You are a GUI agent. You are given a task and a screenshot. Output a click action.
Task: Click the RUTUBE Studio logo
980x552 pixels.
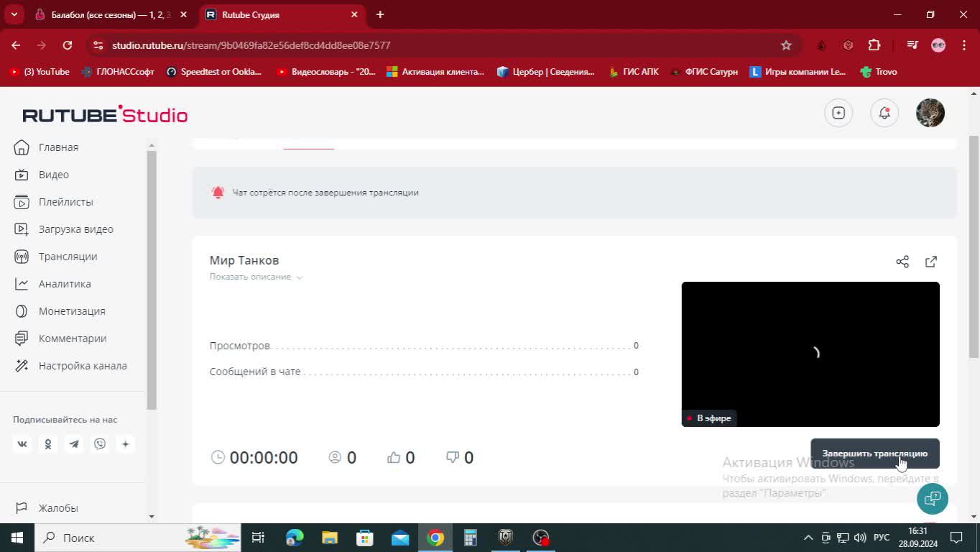[105, 114]
